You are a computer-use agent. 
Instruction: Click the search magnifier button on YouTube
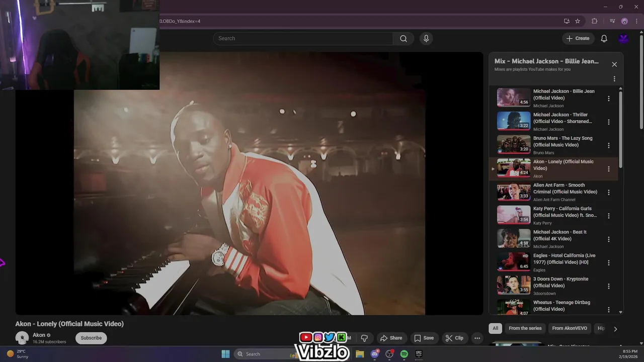[x=404, y=39]
